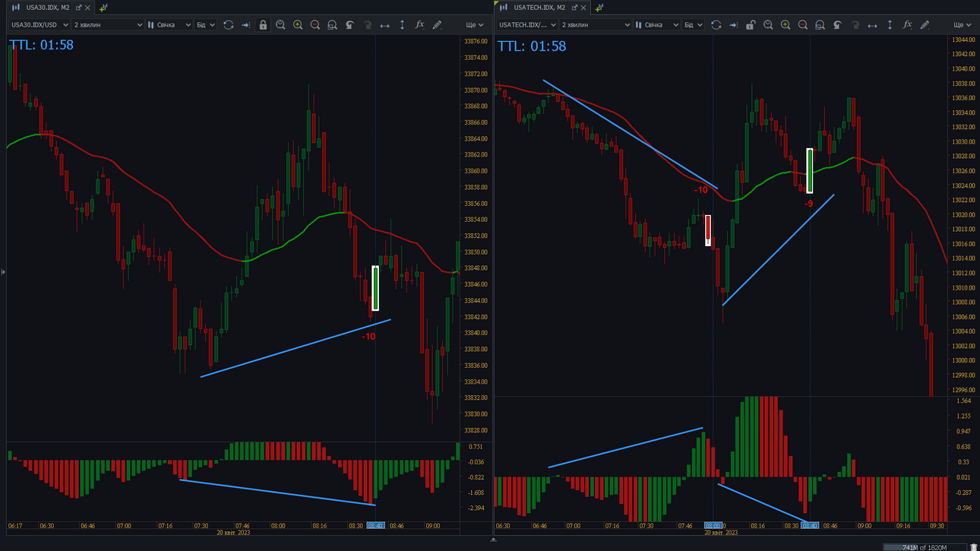Add a new chart beside USA30.IDX tab
Screen dimensions: 980x551
pyautogui.click(x=103, y=8)
